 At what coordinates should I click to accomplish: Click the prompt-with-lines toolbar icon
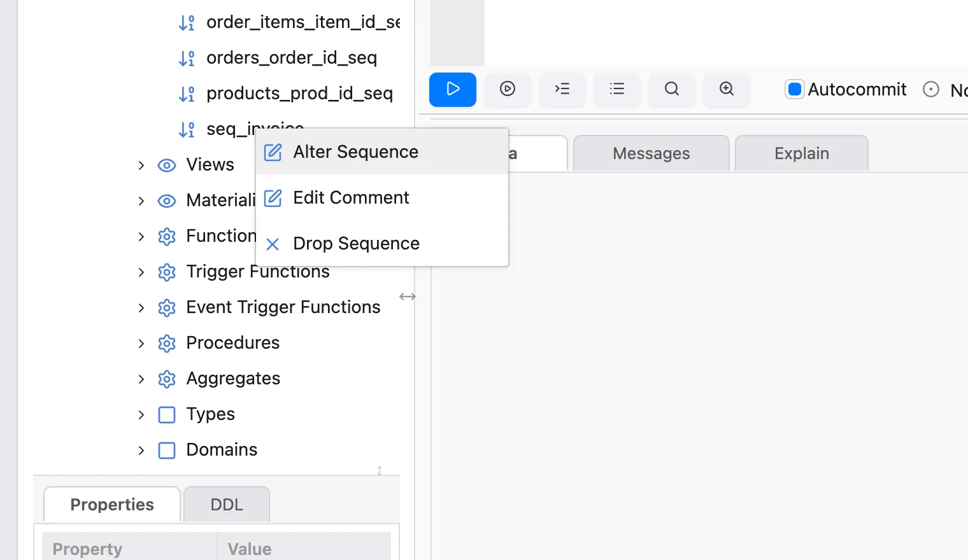562,89
